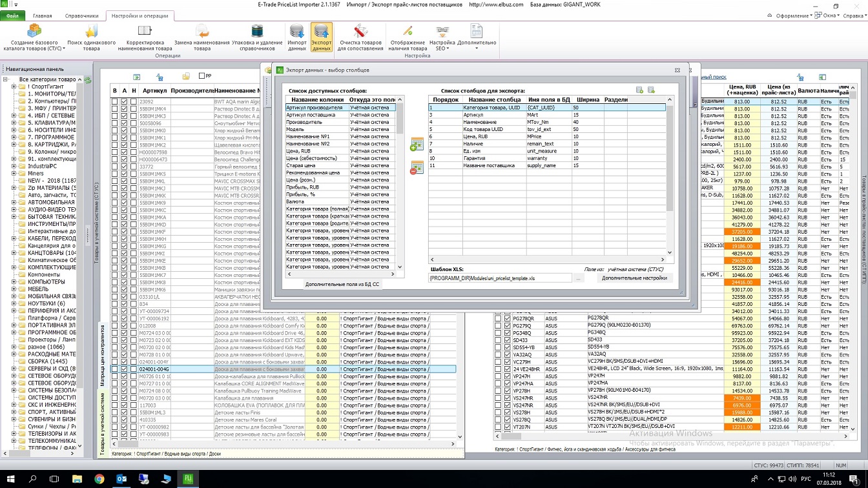Expand the НОУТБУКИ (6) tree node
Image resolution: width=868 pixels, height=488 pixels.
coord(14,303)
